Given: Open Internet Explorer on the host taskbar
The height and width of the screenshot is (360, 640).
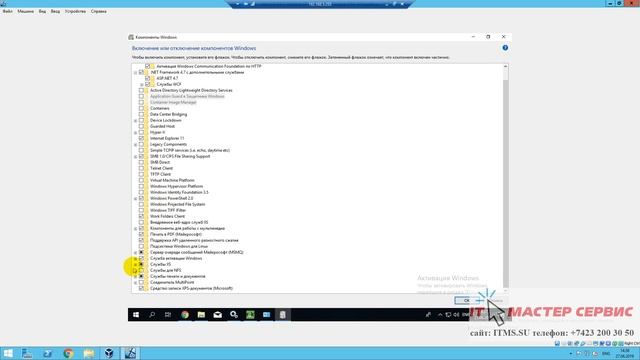Looking at the screenshot, I should coord(48,353).
